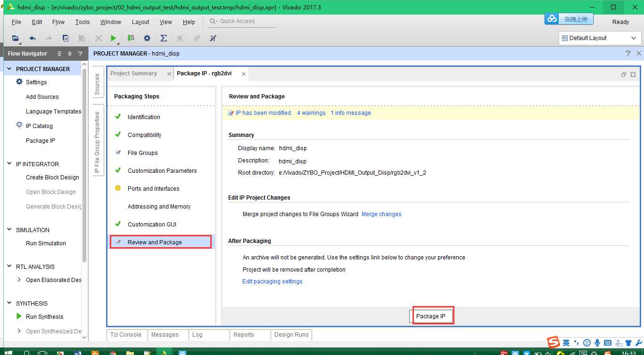Viewport: 644px width, 355px height.
Task: Open the File menu
Action: coord(16,22)
